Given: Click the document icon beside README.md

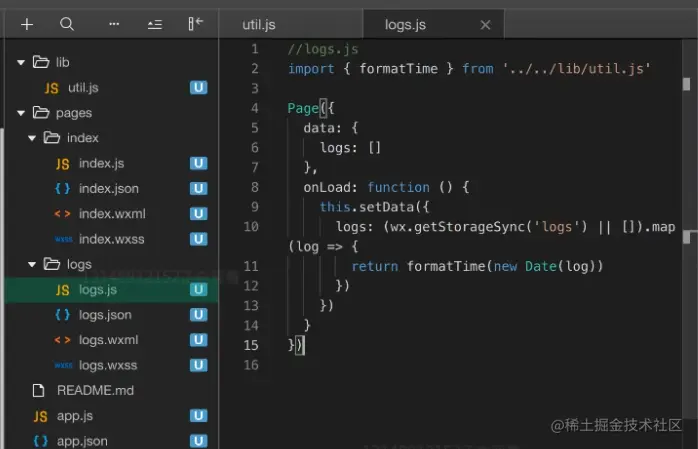Looking at the screenshot, I should [x=39, y=391].
